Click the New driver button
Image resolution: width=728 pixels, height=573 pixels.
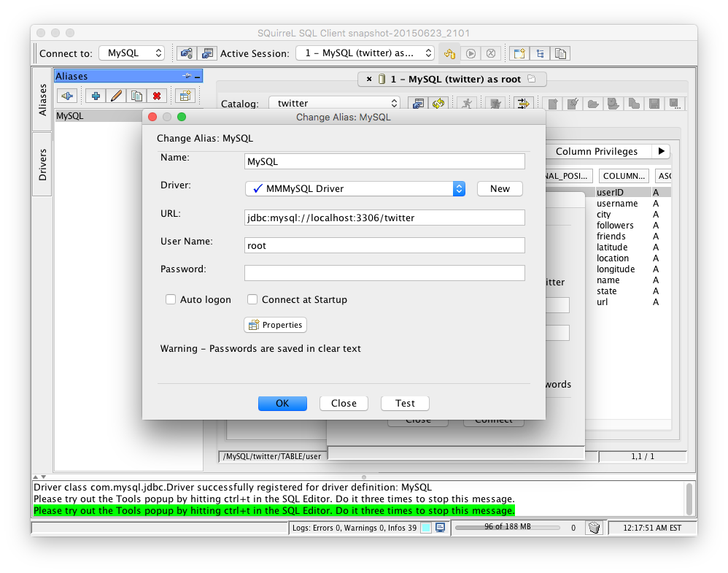pyautogui.click(x=500, y=188)
